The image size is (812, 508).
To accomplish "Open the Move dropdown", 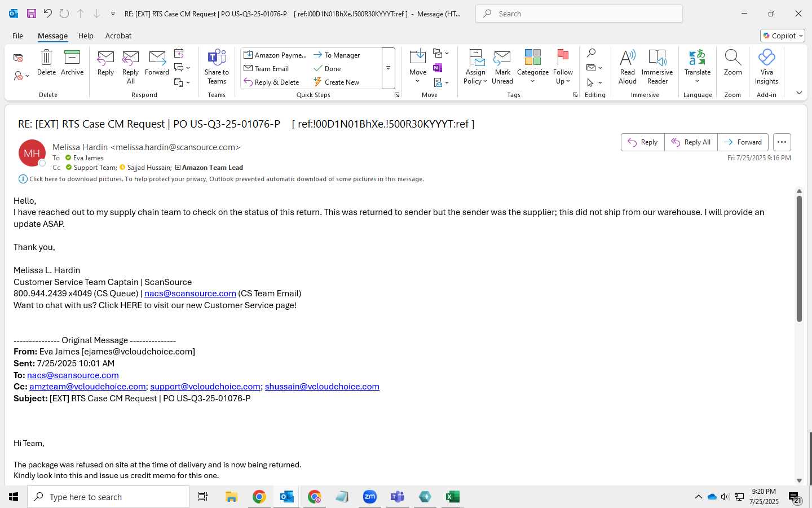I will click(418, 67).
